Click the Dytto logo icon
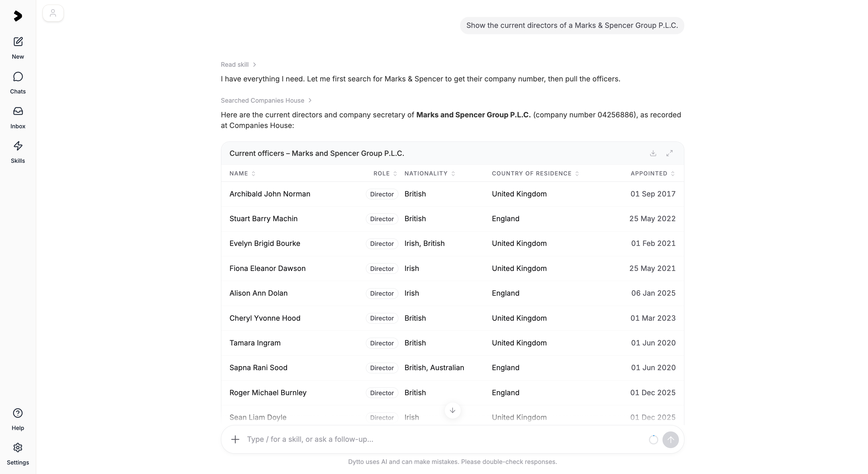This screenshot has width=868, height=474. click(18, 16)
